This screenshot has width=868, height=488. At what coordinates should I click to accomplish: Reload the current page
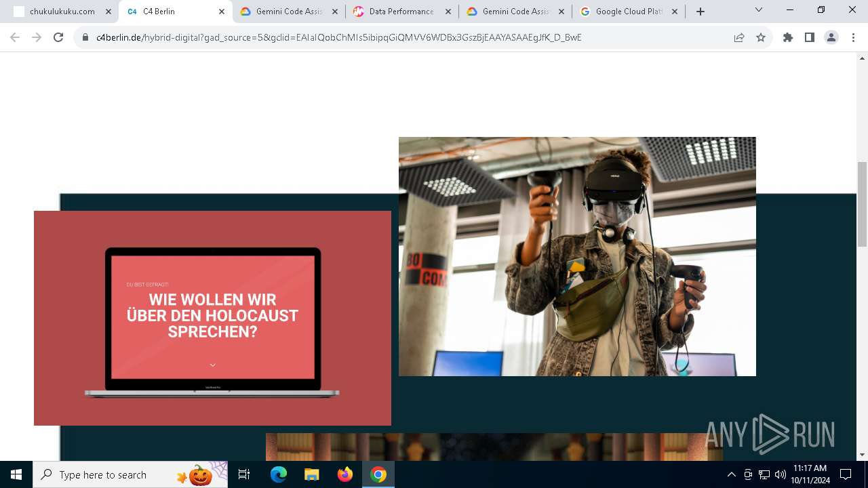click(58, 37)
